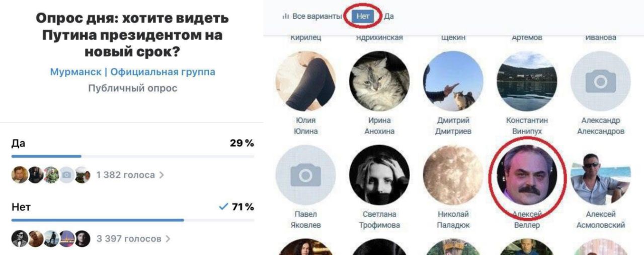This screenshot has width=644, height=255.
Task: Select the Нет tab filter
Action: tap(363, 16)
